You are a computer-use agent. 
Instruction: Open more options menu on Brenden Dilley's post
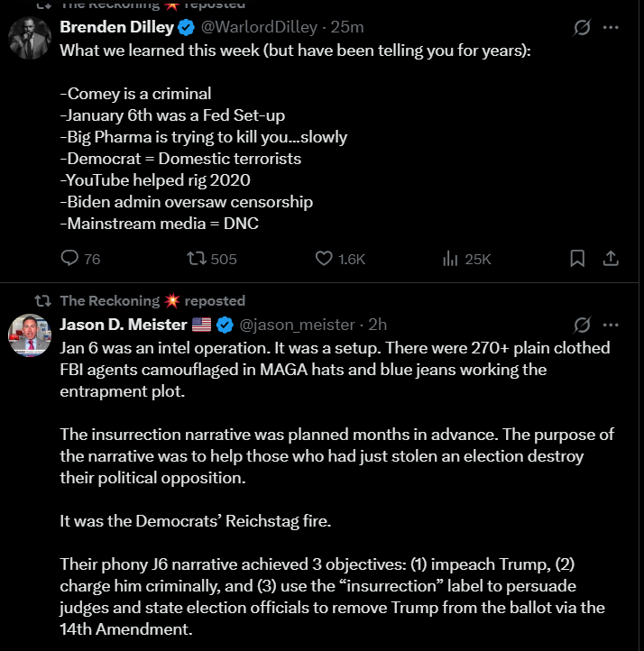click(x=611, y=27)
